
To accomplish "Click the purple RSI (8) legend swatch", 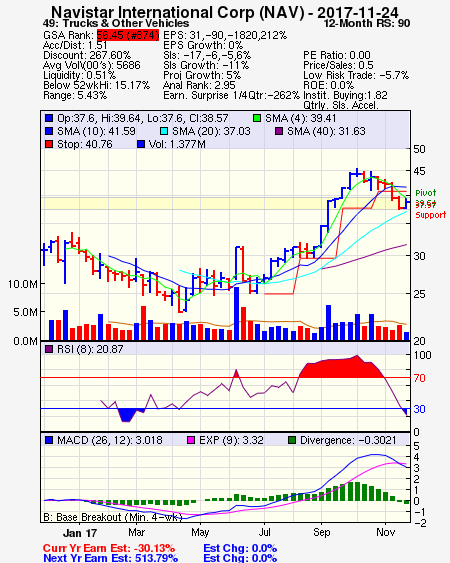I will point(49,349).
